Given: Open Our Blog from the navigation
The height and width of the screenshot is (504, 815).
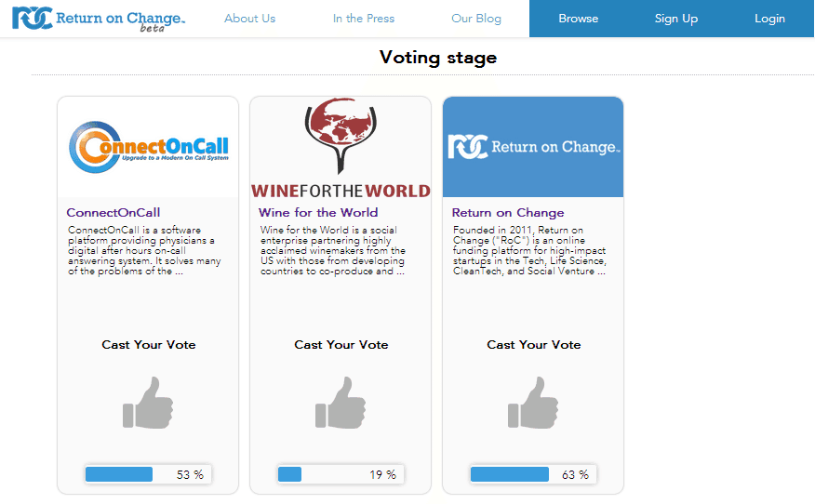Looking at the screenshot, I should (475, 19).
